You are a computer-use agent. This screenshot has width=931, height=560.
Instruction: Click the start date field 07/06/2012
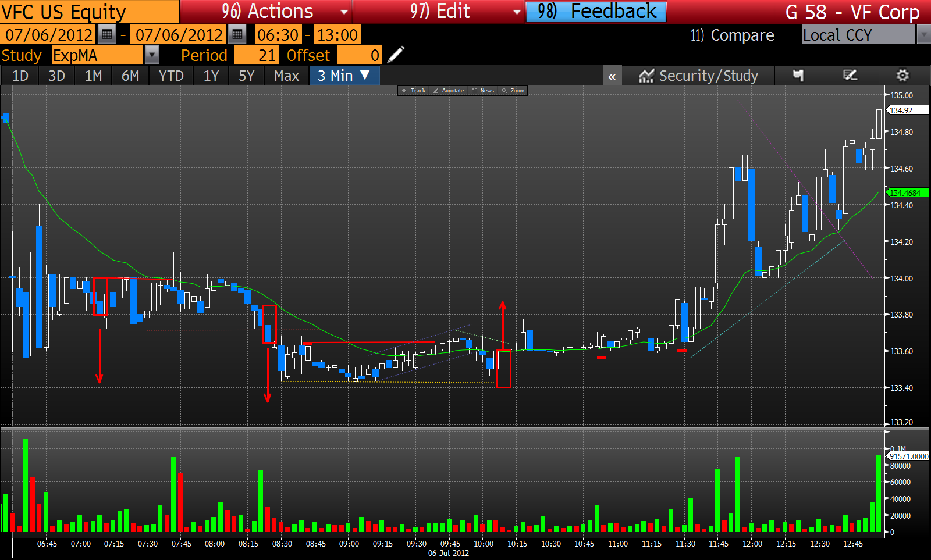(x=48, y=35)
